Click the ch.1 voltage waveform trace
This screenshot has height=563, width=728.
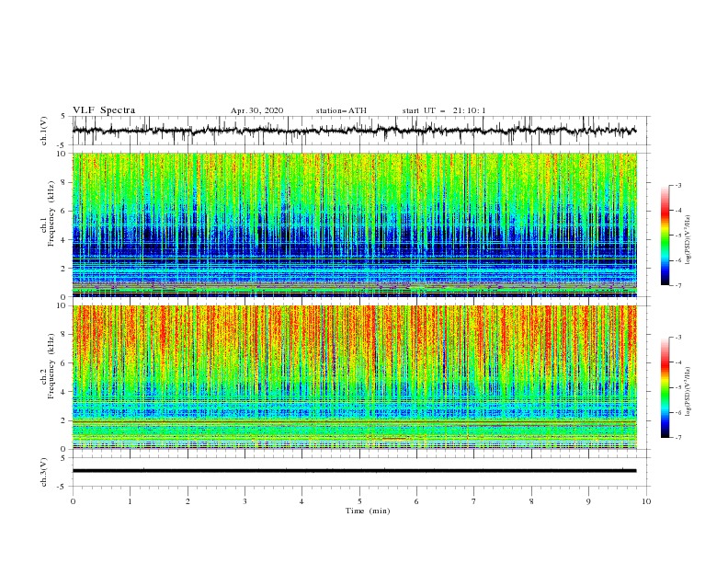coord(354,131)
